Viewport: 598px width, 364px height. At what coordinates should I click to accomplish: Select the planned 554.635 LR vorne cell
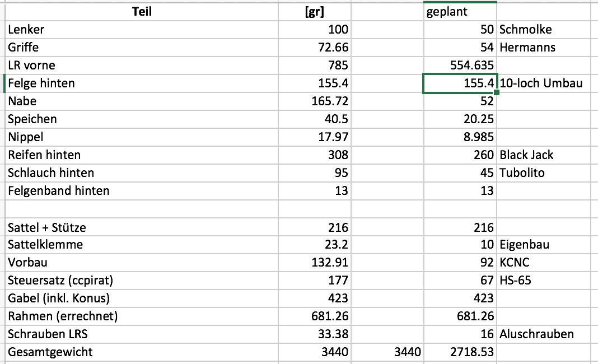click(x=460, y=66)
